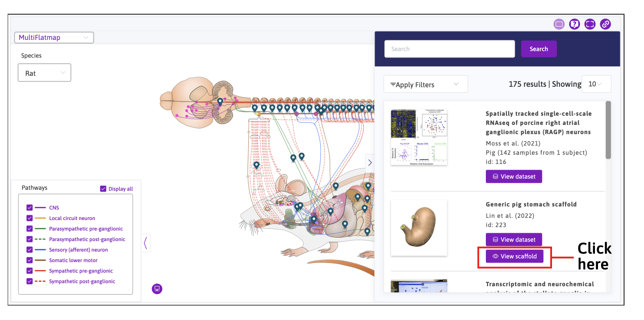Image resolution: width=644 pixels, height=320 pixels.
Task: Toggle Parasympathetic pre-ganglionic pathway checkbox
Action: (x=29, y=229)
